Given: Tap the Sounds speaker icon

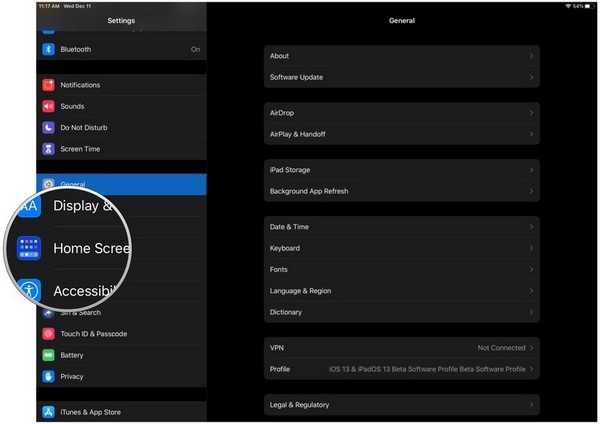Looking at the screenshot, I should [x=48, y=106].
